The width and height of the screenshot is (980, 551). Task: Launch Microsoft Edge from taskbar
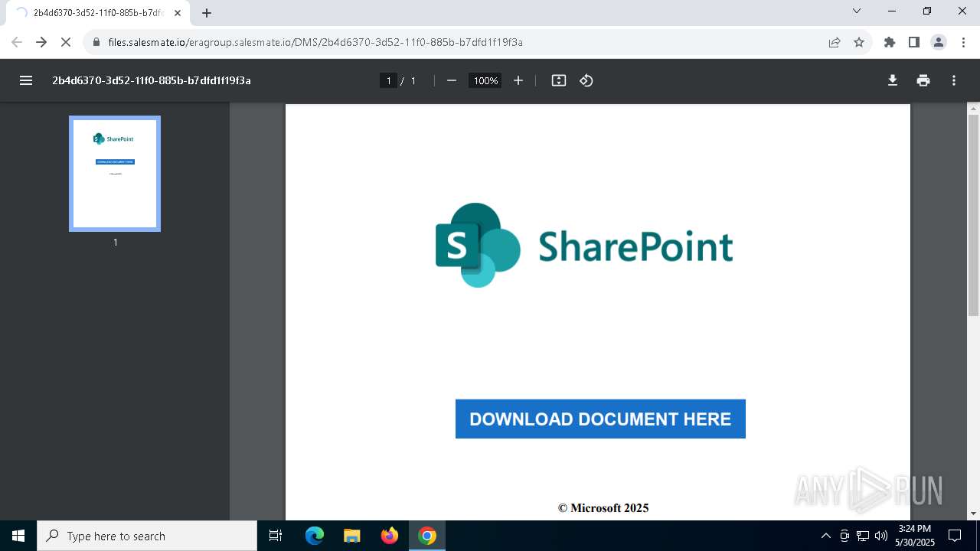coord(315,536)
